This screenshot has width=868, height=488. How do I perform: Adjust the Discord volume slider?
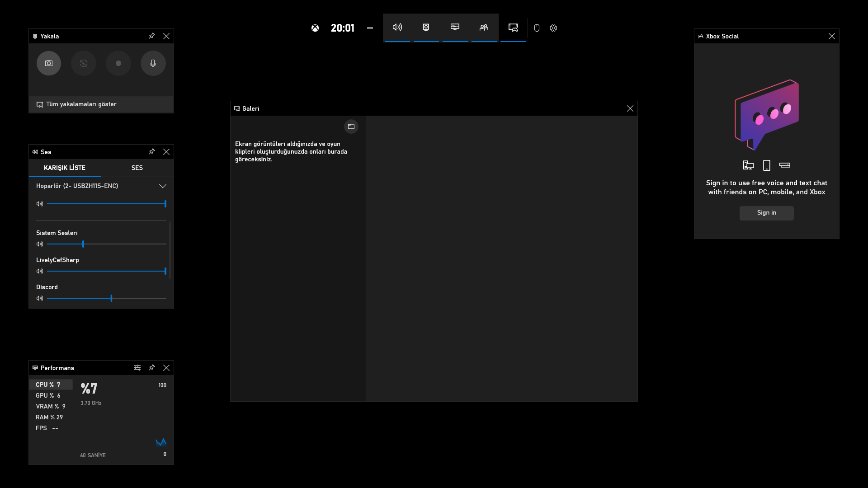coord(111,298)
